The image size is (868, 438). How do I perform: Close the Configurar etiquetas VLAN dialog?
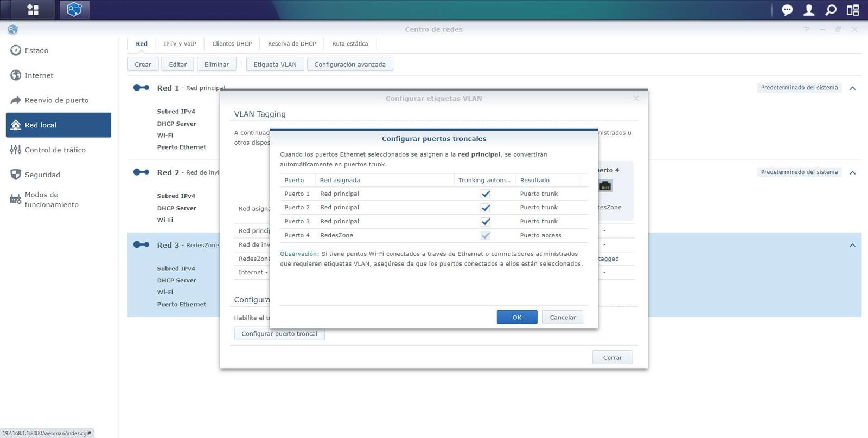click(636, 98)
